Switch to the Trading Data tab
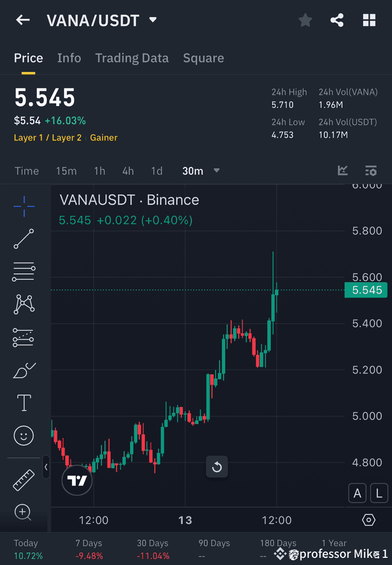The height and width of the screenshot is (565, 392). click(x=132, y=58)
